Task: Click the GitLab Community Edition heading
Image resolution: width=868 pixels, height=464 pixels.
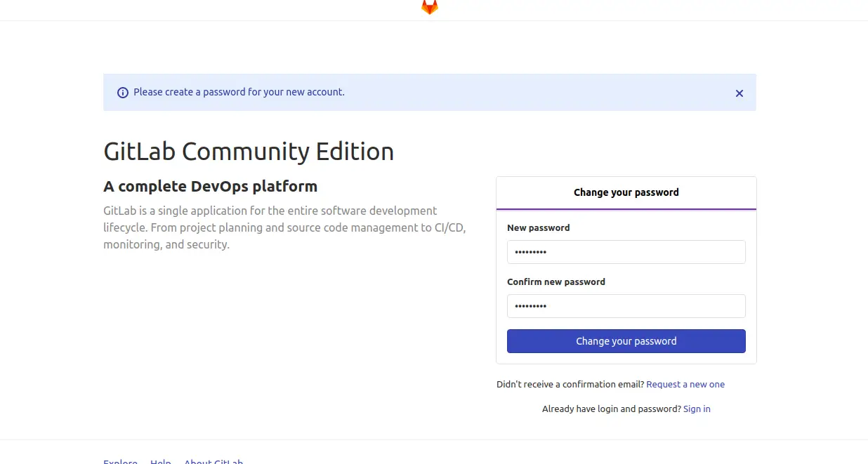Action: point(249,152)
